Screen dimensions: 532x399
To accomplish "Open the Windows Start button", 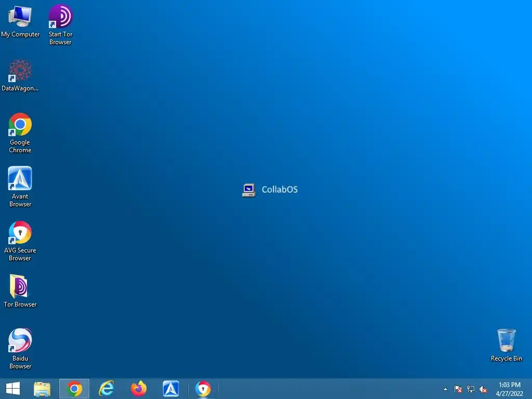I will point(13,389).
